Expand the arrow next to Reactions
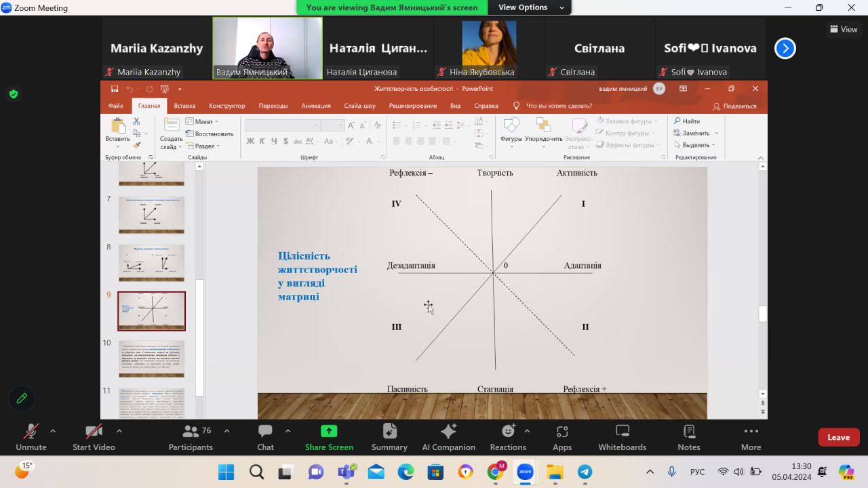 (527, 430)
